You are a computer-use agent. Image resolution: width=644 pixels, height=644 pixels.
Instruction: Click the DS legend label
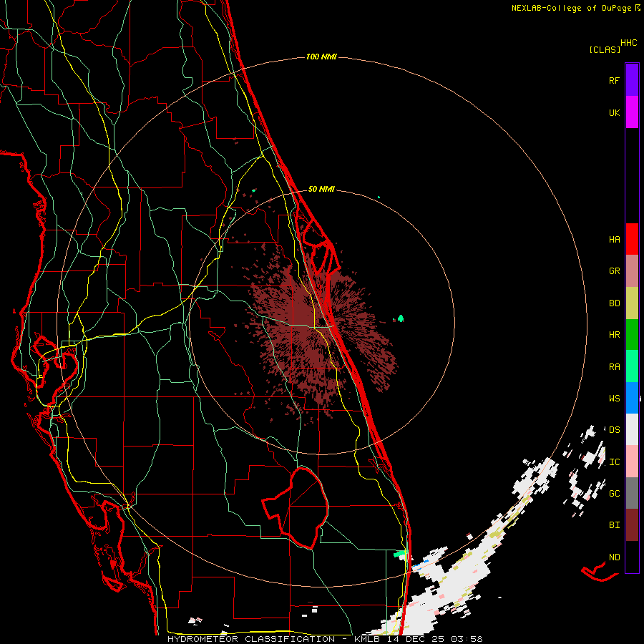tap(614, 429)
